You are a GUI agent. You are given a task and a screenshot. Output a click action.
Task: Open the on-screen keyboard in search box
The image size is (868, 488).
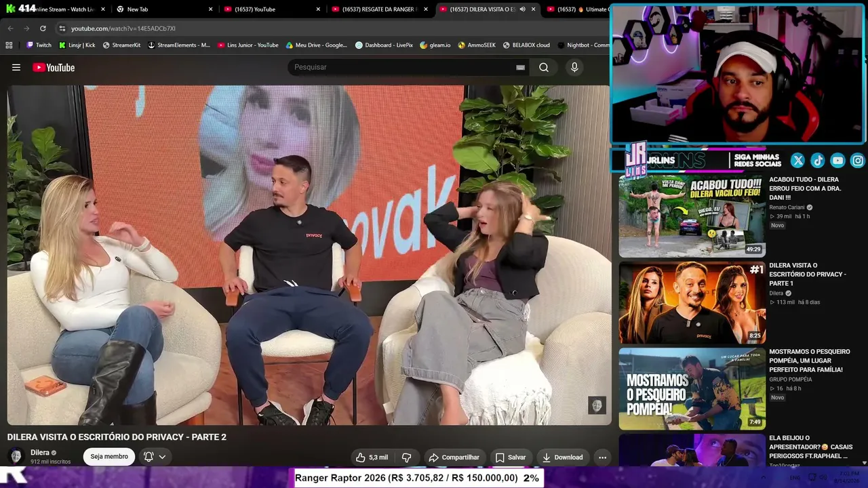[520, 67]
